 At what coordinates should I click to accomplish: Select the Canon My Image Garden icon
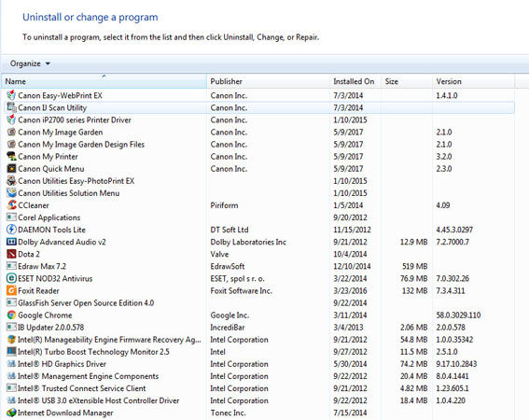(x=11, y=132)
